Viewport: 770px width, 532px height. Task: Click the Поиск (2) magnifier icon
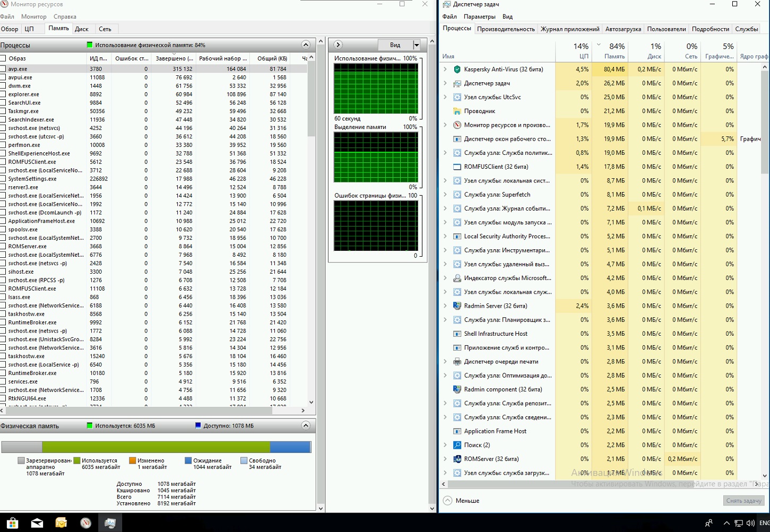pos(457,445)
